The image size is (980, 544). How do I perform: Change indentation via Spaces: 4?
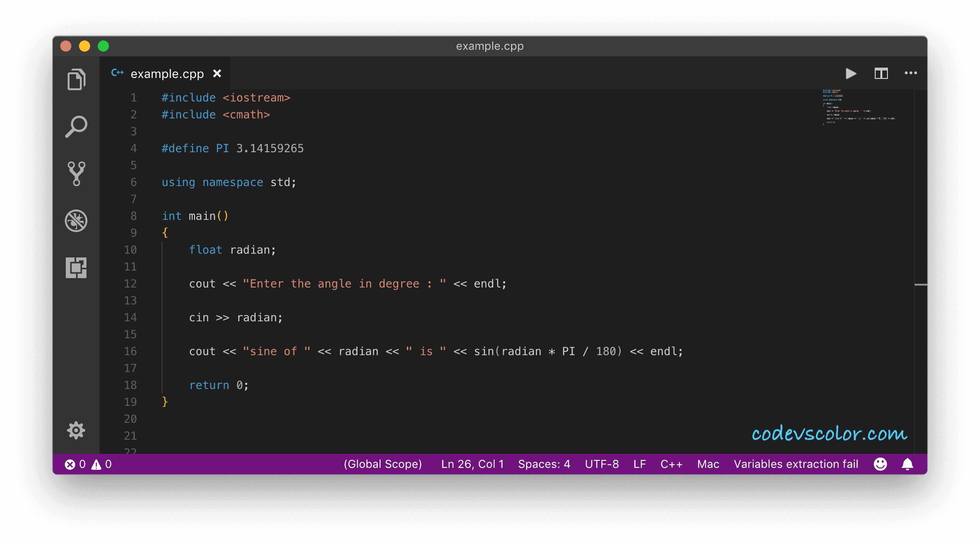pos(544,464)
